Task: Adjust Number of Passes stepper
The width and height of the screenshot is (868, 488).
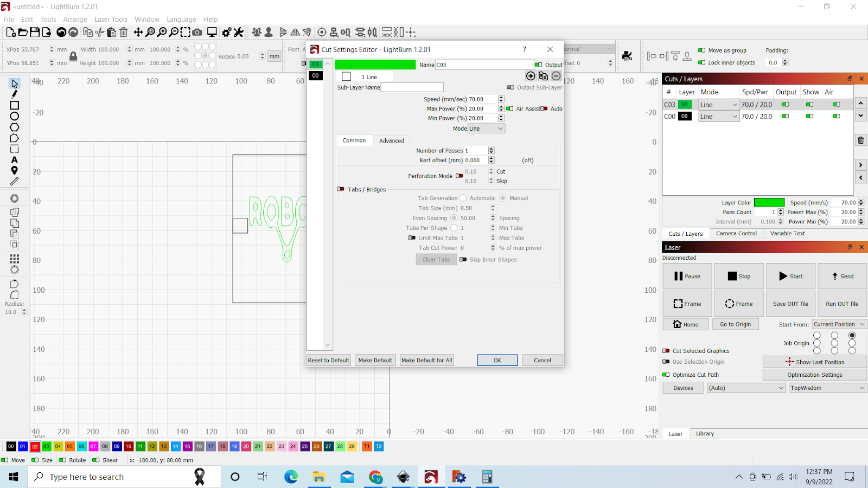Action: (491, 151)
